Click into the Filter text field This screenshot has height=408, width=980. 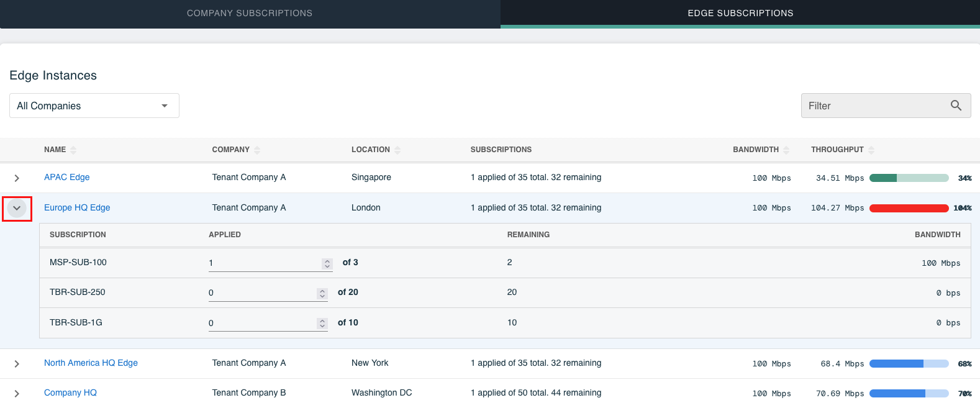pos(876,106)
